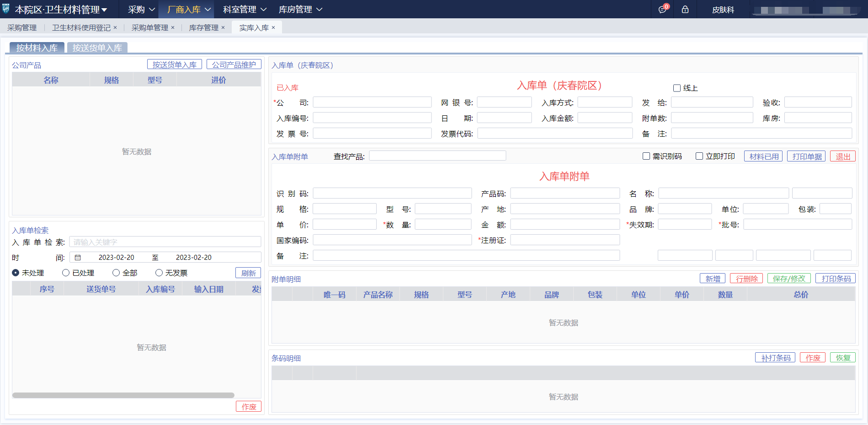868x425 pixels.
Task: Select the 按送货单入库 tab
Action: pyautogui.click(x=97, y=48)
